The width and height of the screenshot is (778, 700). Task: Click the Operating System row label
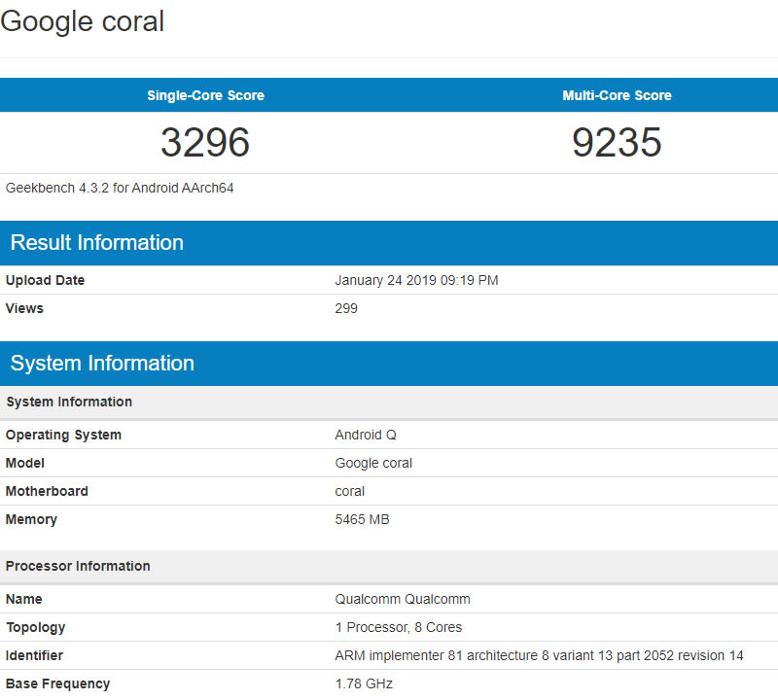(63, 435)
